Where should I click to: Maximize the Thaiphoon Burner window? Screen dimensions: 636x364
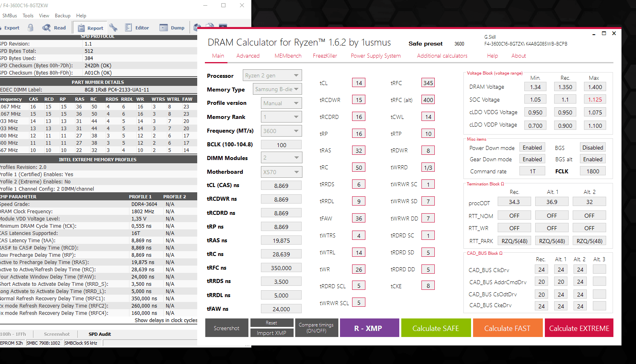pyautogui.click(x=223, y=5)
